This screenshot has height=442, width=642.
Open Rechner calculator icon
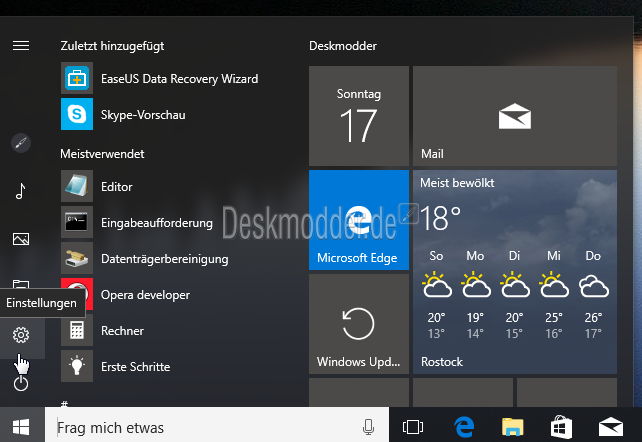tap(77, 330)
